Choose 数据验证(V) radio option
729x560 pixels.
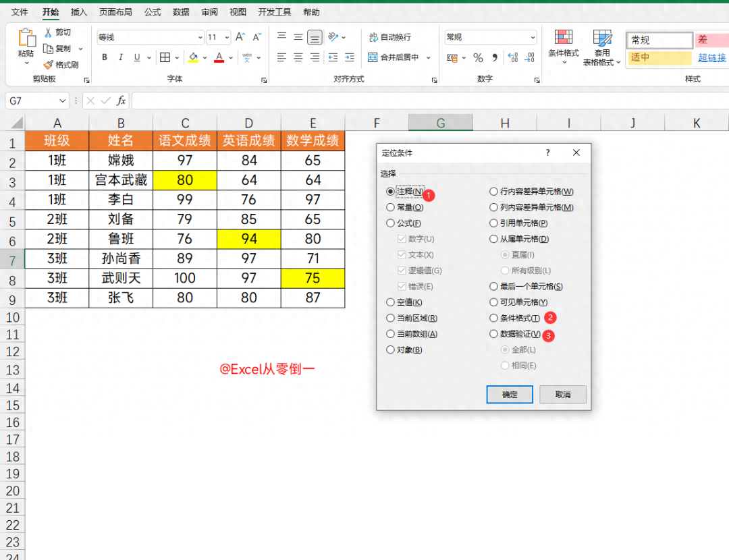click(493, 334)
